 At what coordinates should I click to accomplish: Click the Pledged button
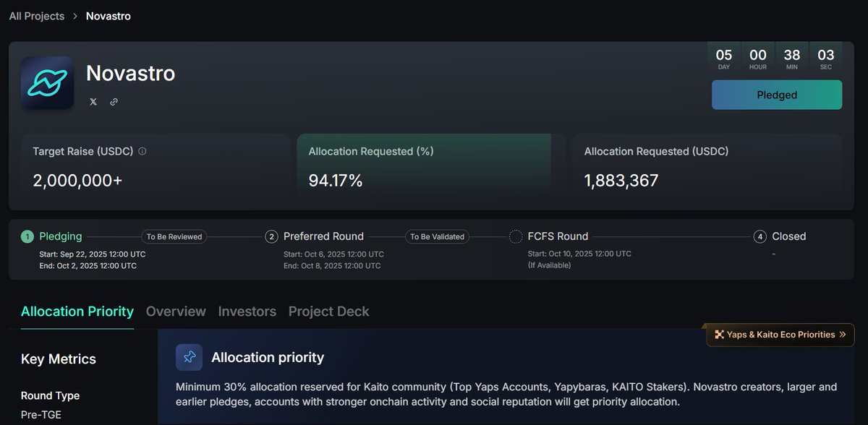777,95
